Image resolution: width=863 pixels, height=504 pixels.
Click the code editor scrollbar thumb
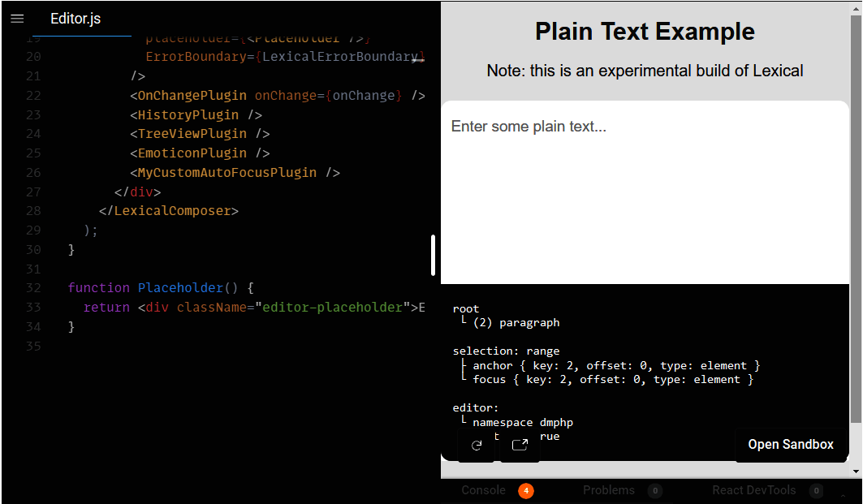[433, 254]
